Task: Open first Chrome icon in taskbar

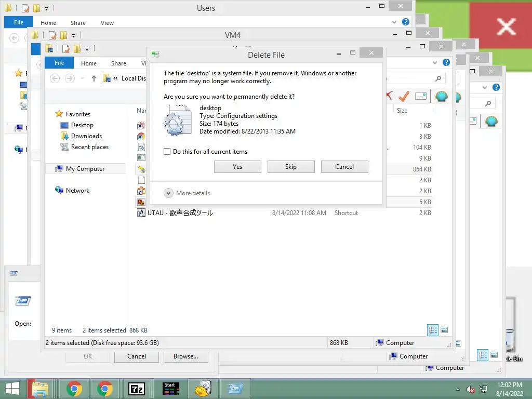Action: (74, 389)
